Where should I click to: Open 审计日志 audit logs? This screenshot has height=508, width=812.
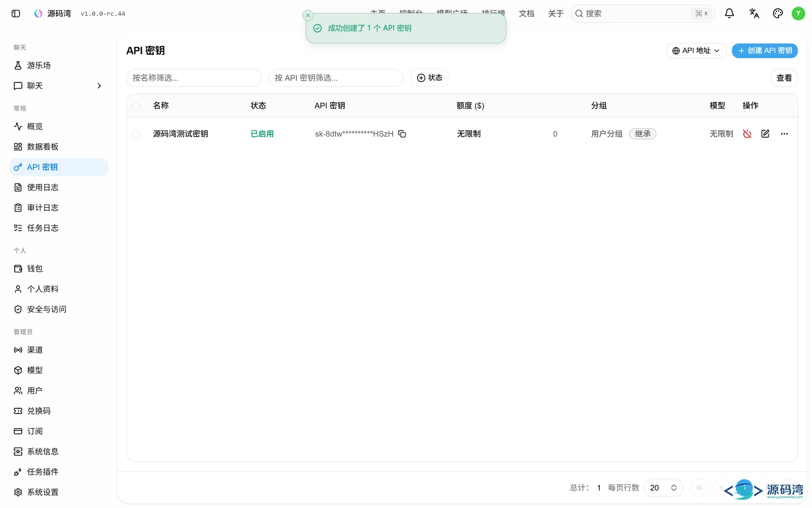pyautogui.click(x=59, y=208)
